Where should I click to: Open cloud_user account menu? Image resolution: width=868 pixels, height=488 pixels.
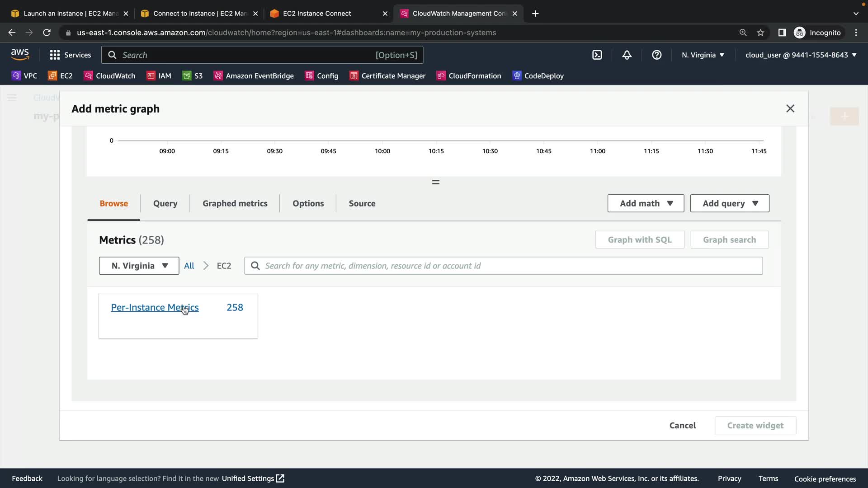click(801, 55)
